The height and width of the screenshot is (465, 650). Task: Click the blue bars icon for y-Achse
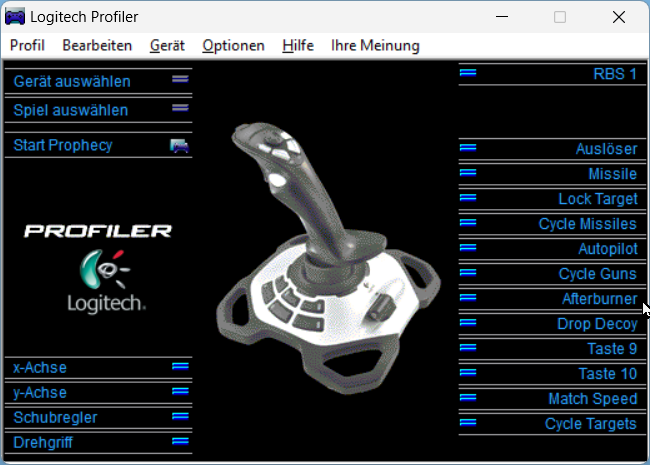point(180,391)
